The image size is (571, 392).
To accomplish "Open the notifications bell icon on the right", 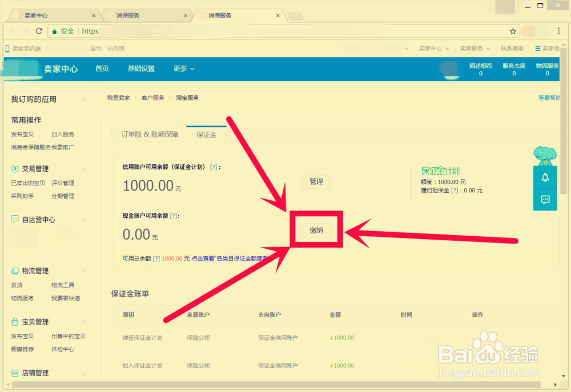I will click(545, 178).
